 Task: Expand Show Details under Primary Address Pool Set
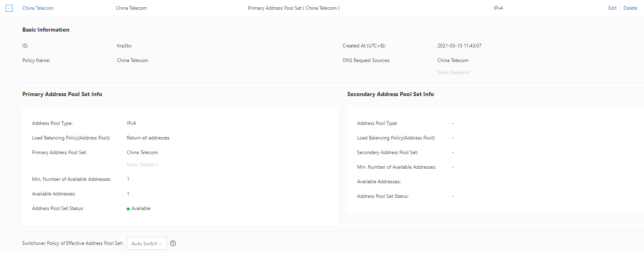tap(142, 165)
